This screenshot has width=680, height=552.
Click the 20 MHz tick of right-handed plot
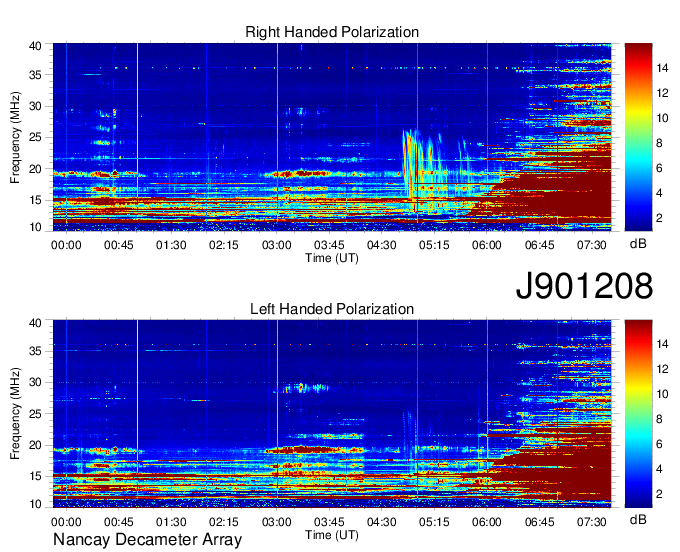35,169
